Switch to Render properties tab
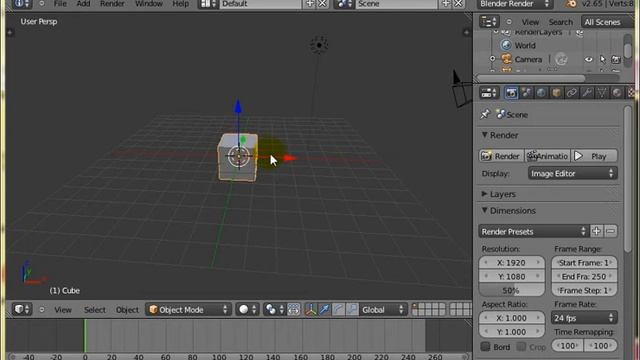The image size is (640, 360). [511, 93]
